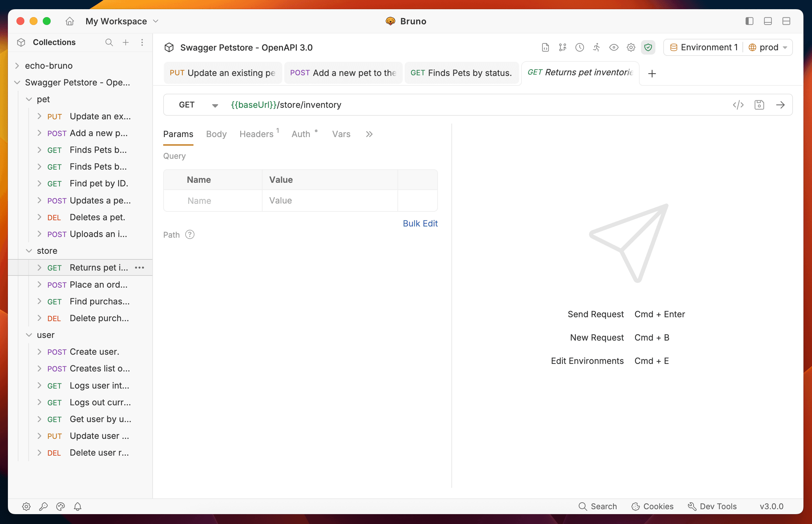Toggle the green shield safe mode icon

pyautogui.click(x=648, y=47)
